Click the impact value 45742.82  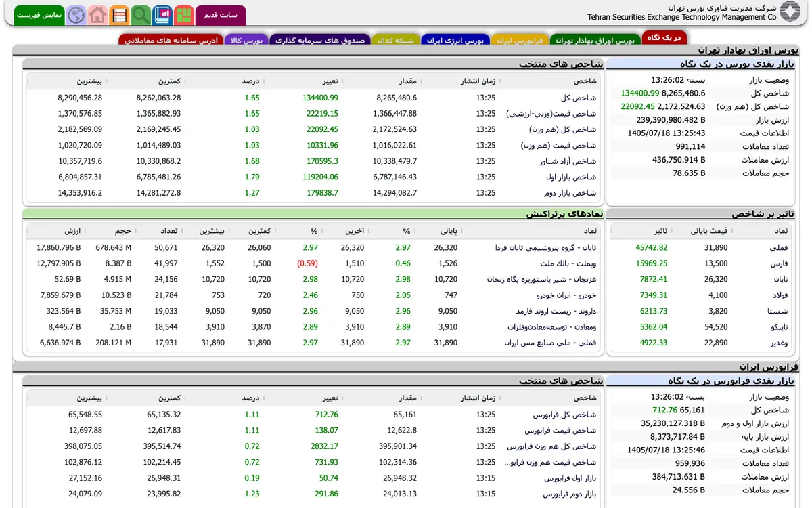click(x=652, y=248)
